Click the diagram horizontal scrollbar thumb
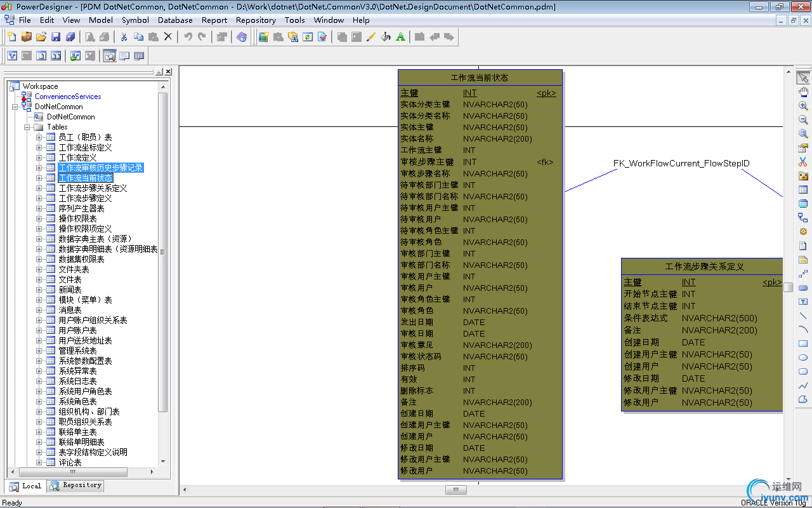The height and width of the screenshot is (508, 812). pyautogui.click(x=455, y=490)
